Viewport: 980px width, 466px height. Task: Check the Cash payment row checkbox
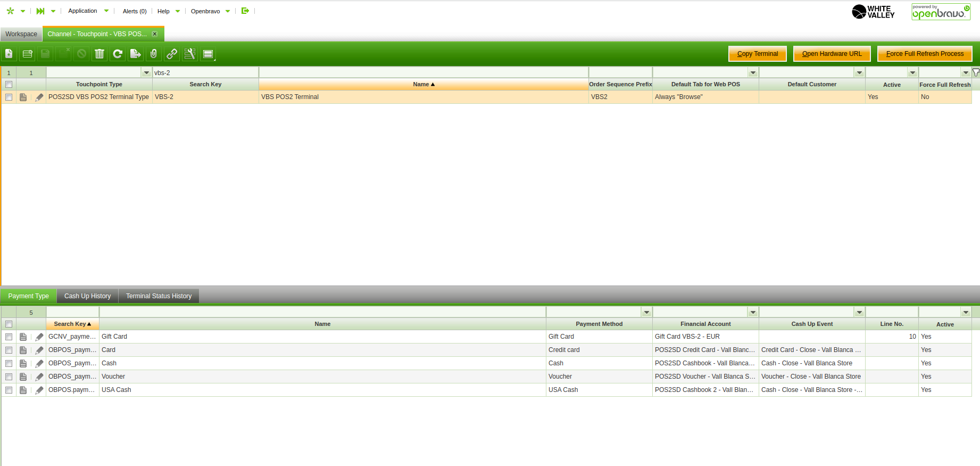(x=9, y=363)
